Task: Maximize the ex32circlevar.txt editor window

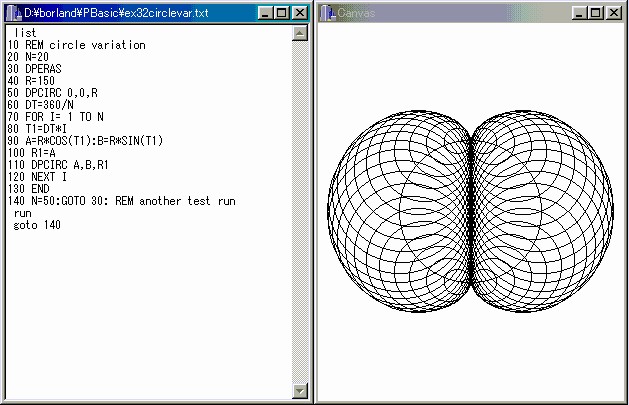Action: tap(282, 13)
